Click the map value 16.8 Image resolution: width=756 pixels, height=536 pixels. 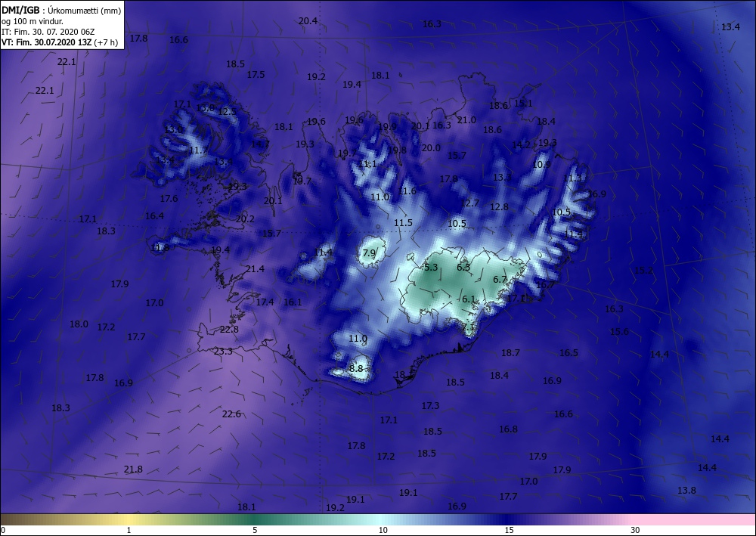tap(508, 429)
